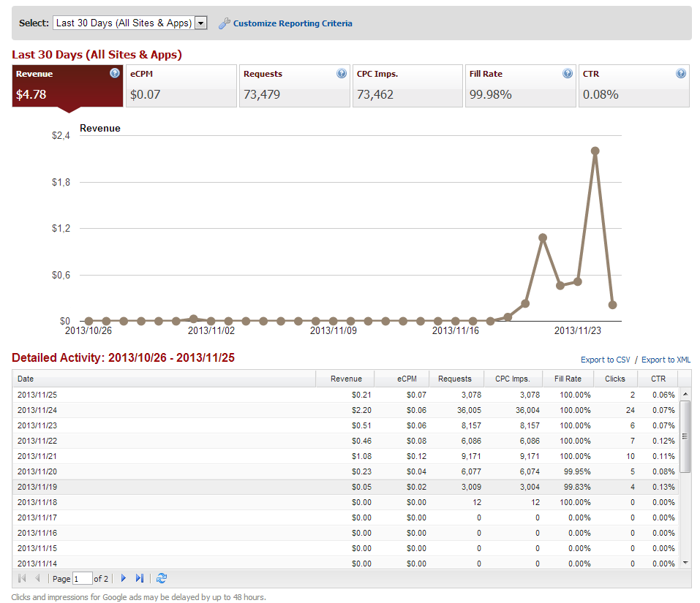Export report to XML

point(666,360)
